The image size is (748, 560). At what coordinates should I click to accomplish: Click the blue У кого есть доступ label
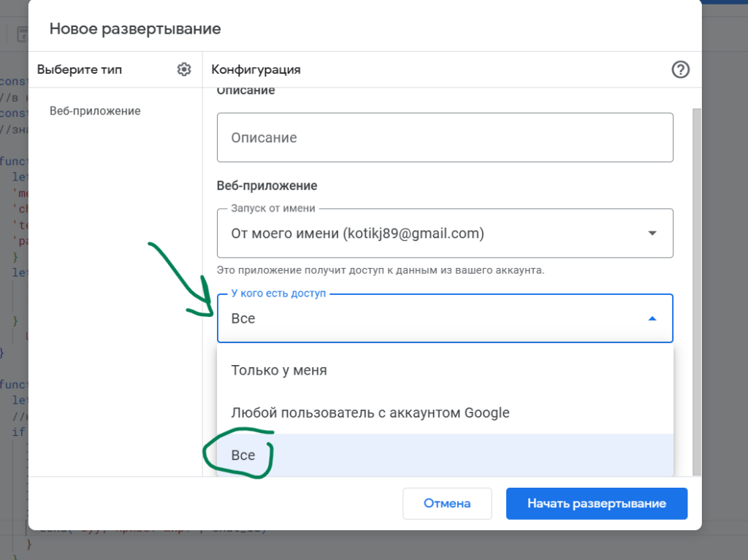pyautogui.click(x=278, y=294)
